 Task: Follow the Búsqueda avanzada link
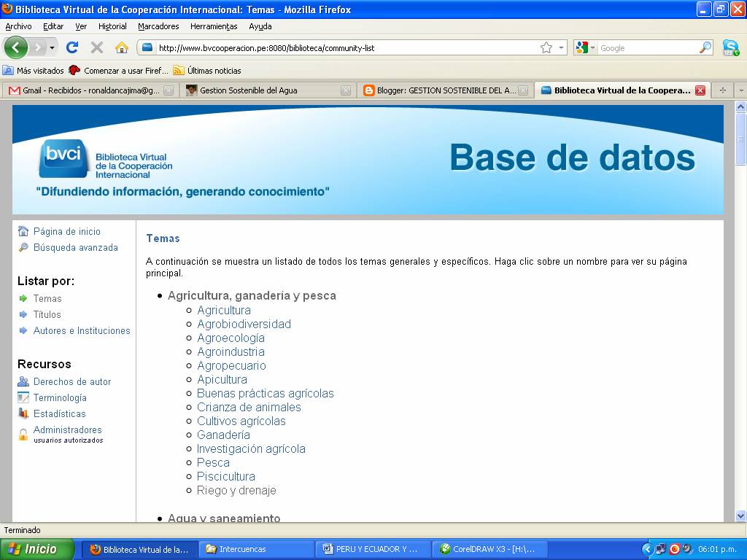(75, 247)
